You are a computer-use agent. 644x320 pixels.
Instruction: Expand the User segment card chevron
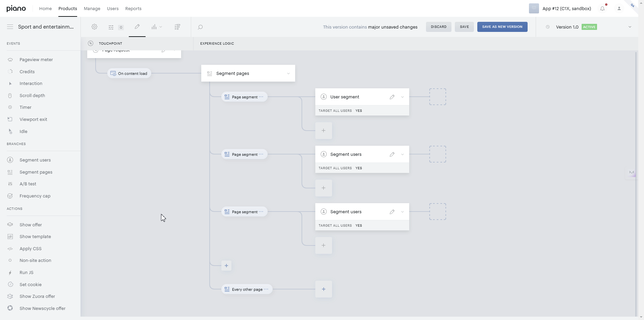pos(402,97)
